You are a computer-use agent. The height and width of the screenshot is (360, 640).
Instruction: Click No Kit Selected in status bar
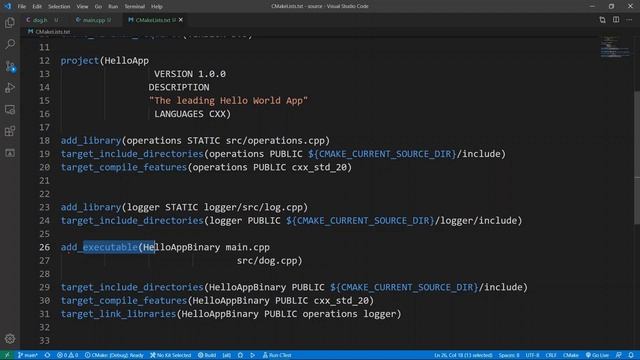(x=171, y=355)
